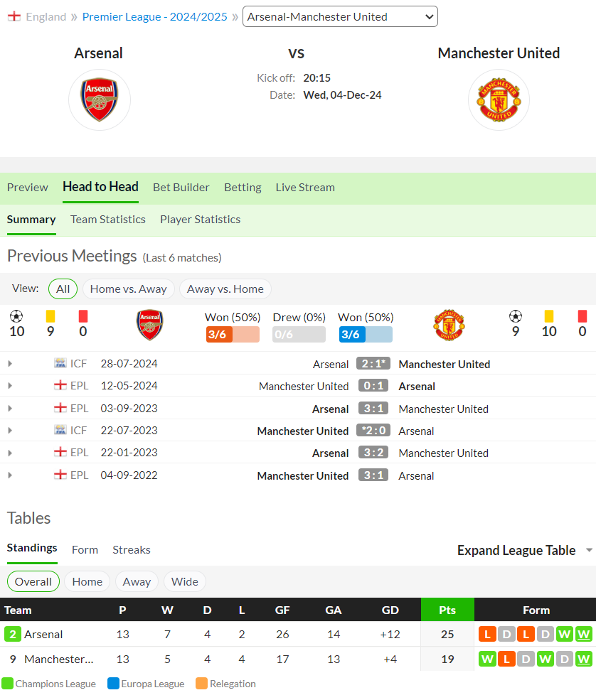Switch standings filter to Home
The width and height of the screenshot is (596, 700).
pyautogui.click(x=87, y=582)
